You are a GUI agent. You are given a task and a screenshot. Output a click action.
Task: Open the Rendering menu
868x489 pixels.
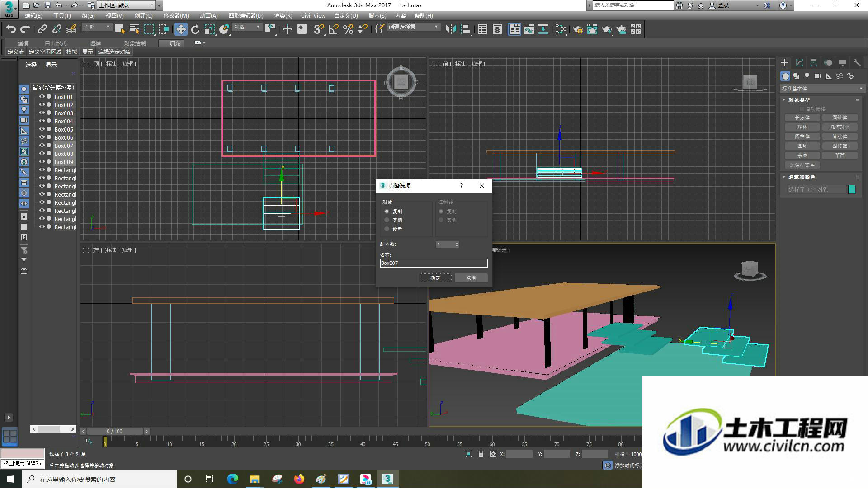pyautogui.click(x=283, y=16)
